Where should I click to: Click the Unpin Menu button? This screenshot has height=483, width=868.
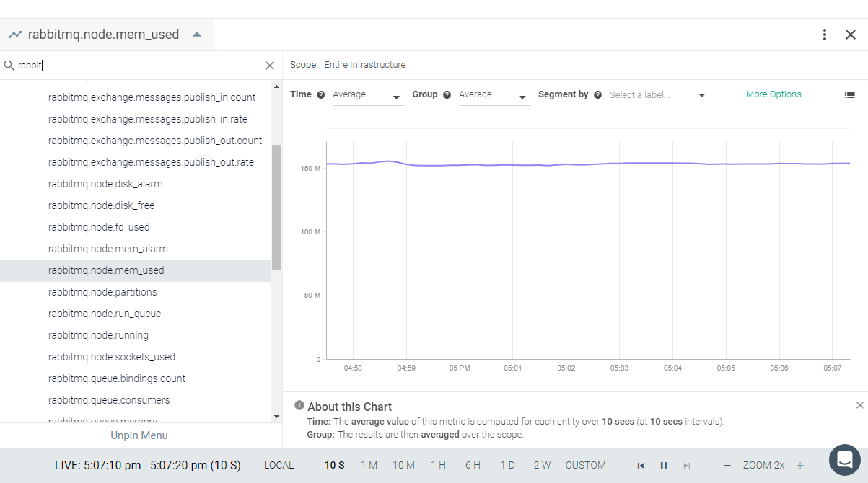139,435
